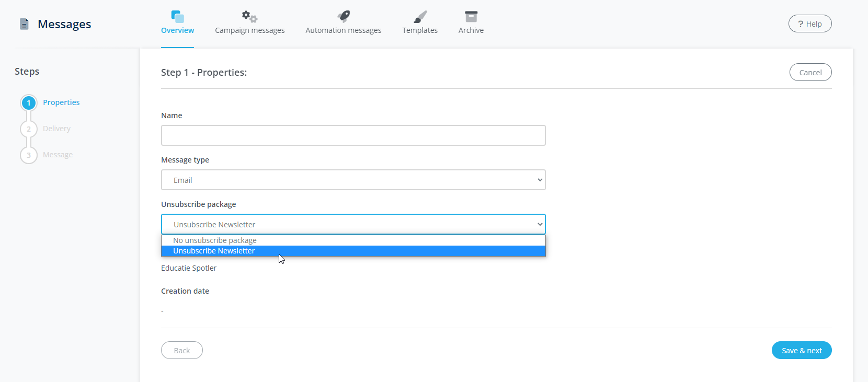This screenshot has height=382, width=868.
Task: Click the Archive box icon
Action: click(471, 17)
